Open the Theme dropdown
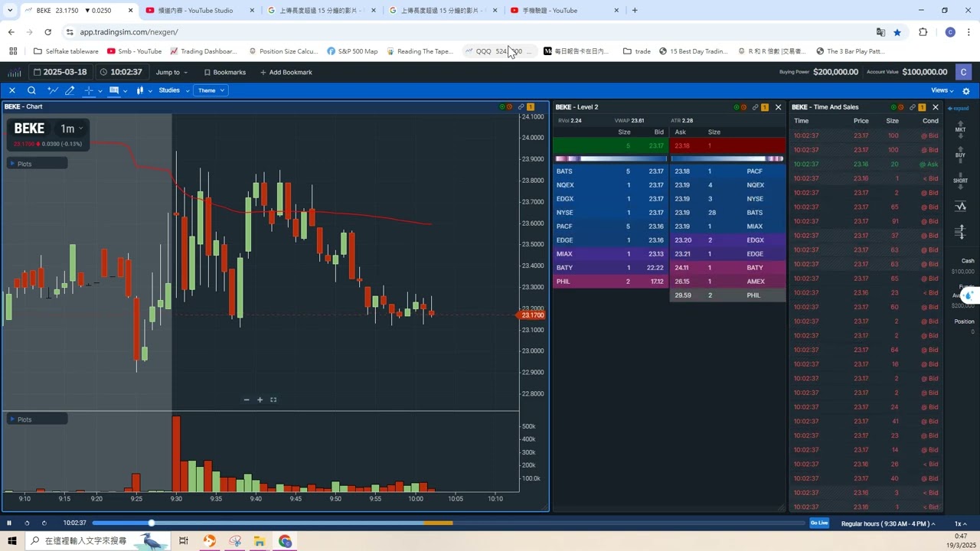The image size is (980, 551). click(211, 90)
